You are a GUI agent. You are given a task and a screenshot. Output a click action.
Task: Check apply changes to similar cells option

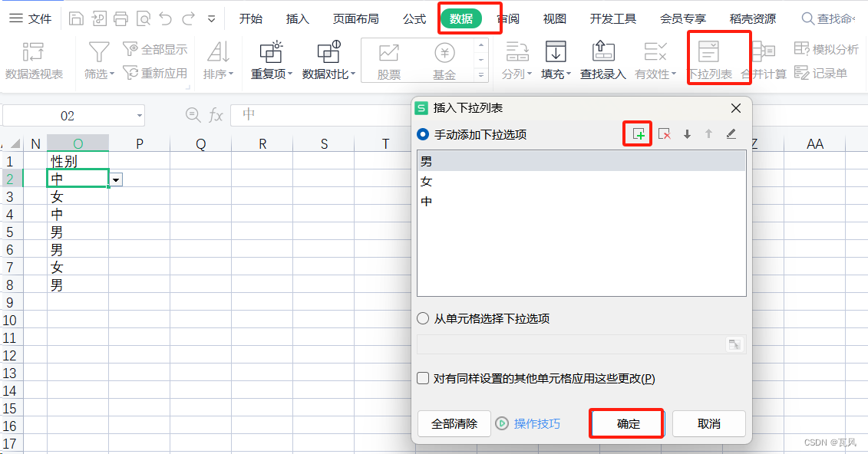tap(422, 377)
